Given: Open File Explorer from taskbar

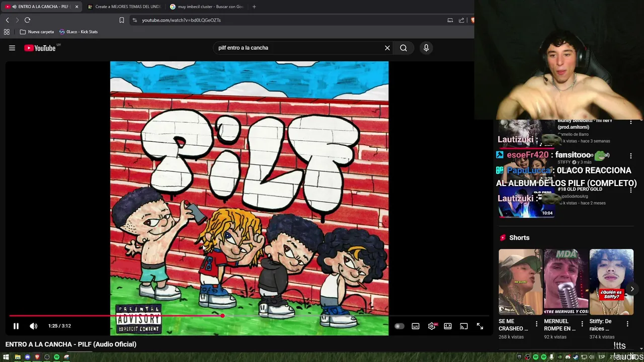Looking at the screenshot, I should click(x=18, y=357).
